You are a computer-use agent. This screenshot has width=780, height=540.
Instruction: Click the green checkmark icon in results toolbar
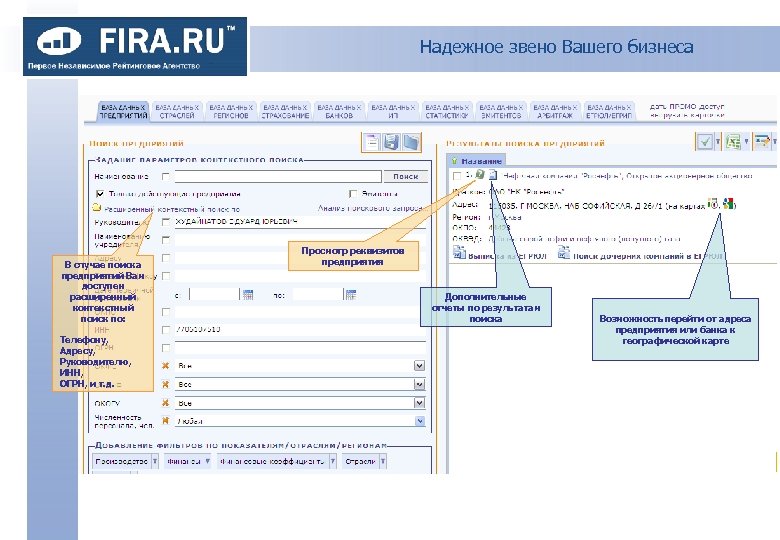click(704, 142)
